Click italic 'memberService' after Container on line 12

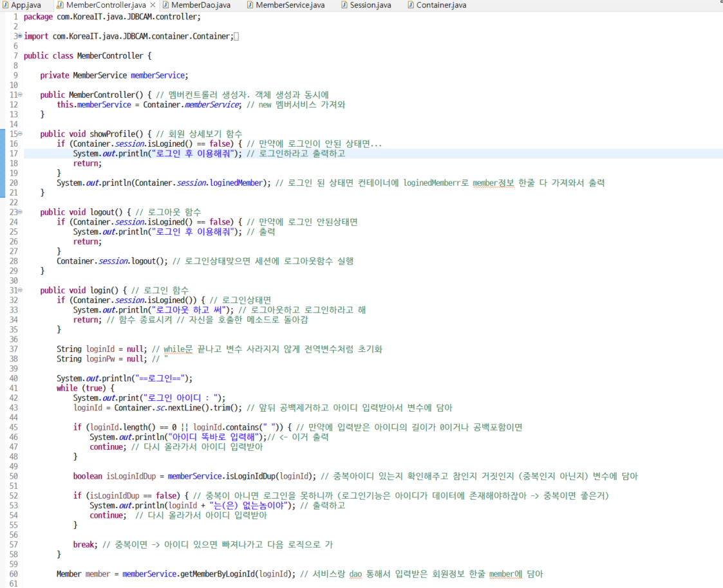tap(212, 105)
